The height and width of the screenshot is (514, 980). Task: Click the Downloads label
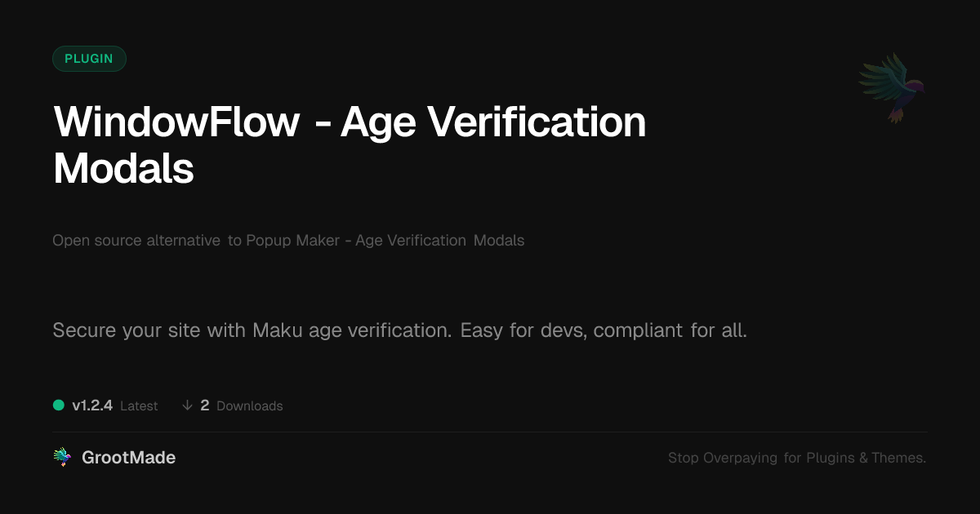click(249, 406)
